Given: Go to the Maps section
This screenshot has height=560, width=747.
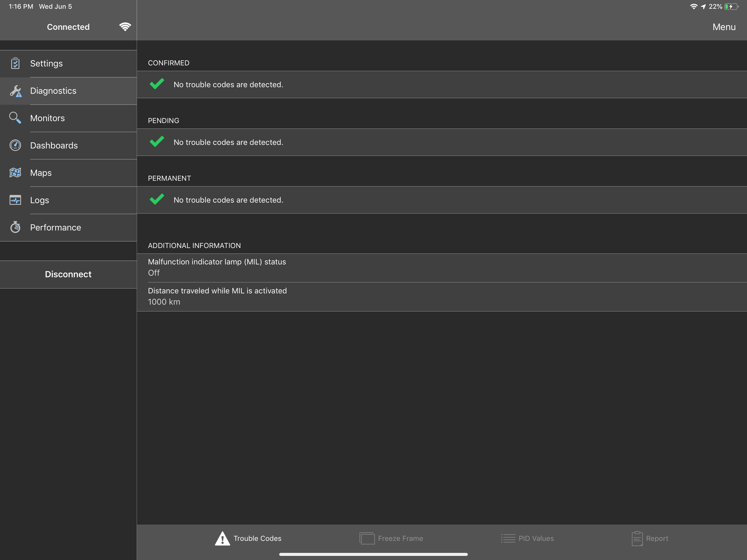Looking at the screenshot, I should click(68, 173).
